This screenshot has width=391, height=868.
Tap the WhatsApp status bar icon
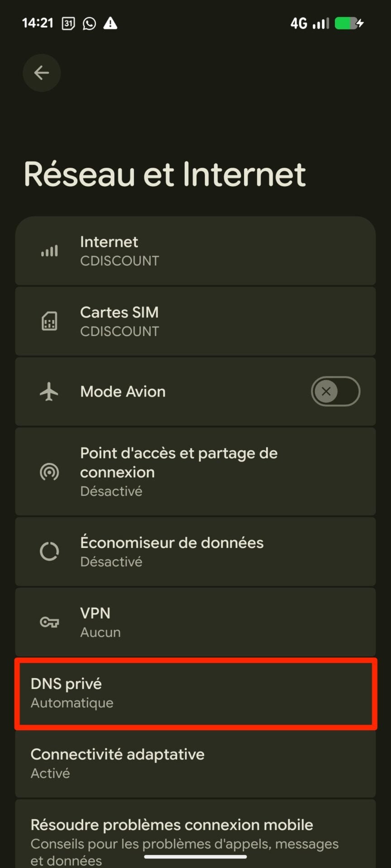tap(89, 24)
